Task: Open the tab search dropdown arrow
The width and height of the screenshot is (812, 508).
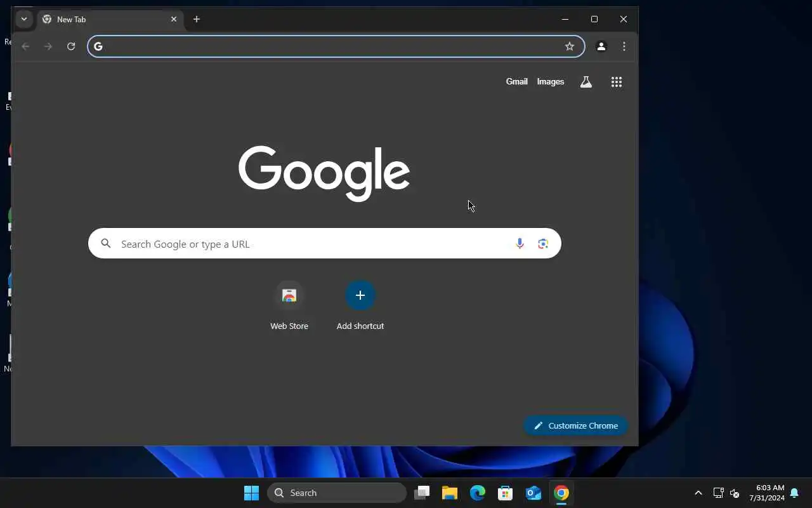Action: pyautogui.click(x=24, y=19)
